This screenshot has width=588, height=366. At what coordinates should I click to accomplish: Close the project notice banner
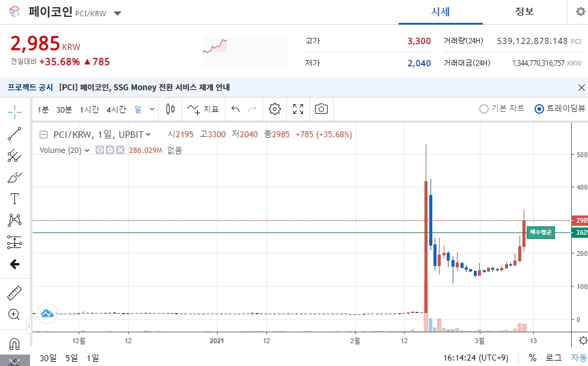[581, 87]
